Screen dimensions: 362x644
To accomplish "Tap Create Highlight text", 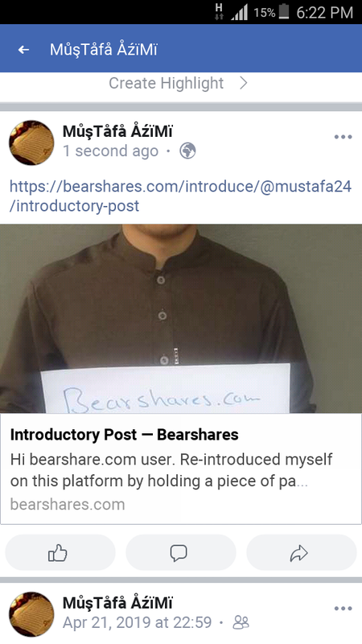I will (167, 84).
